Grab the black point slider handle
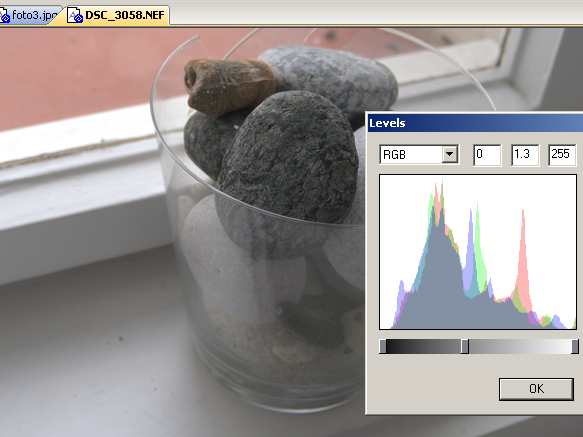 point(383,346)
